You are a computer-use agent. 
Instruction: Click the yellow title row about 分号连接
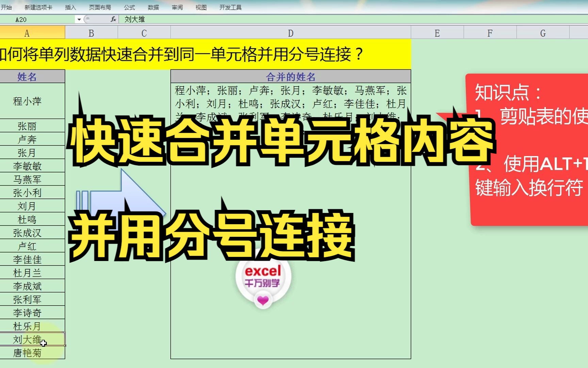coord(206,54)
